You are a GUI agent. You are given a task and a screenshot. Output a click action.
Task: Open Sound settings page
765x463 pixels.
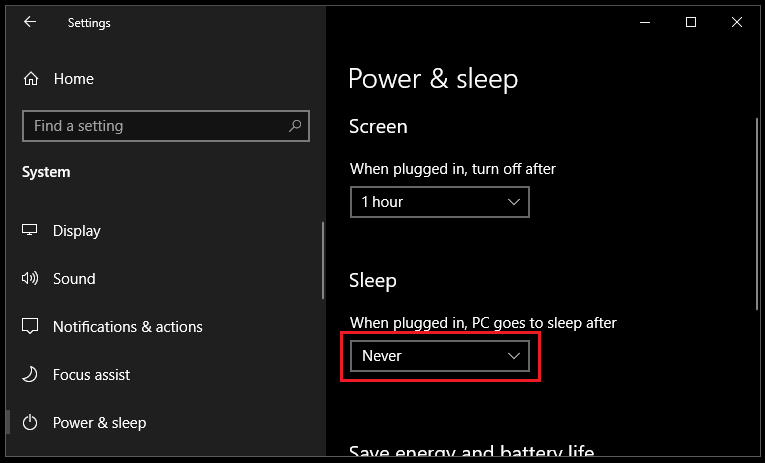coord(74,279)
